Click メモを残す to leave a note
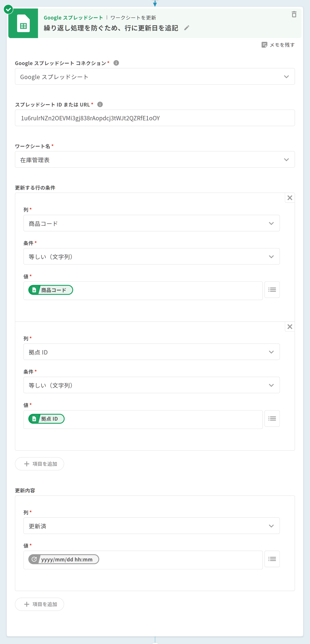Viewport: 310px width, 644px height. pyautogui.click(x=278, y=45)
